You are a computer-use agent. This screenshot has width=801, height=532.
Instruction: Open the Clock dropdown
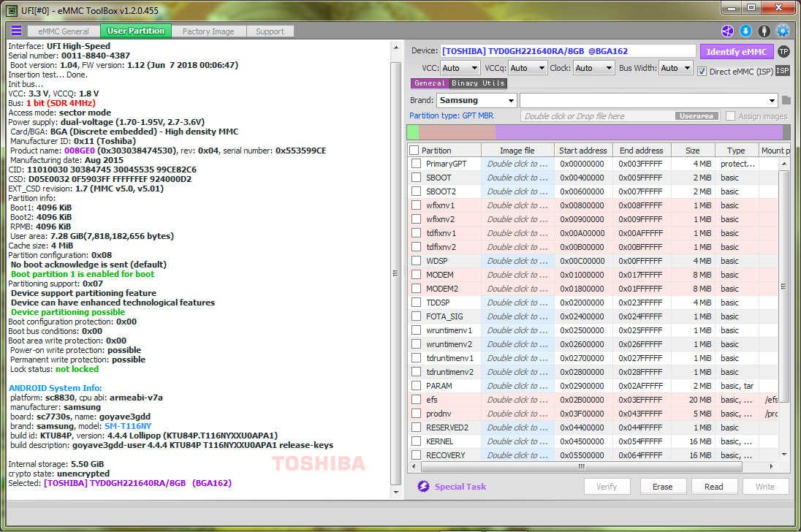pyautogui.click(x=593, y=68)
